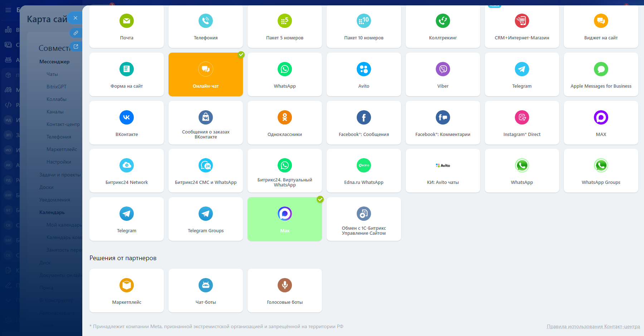Click the Telegram icon beside Telegram Groups
The width and height of the screenshot is (644, 336).
point(127,214)
